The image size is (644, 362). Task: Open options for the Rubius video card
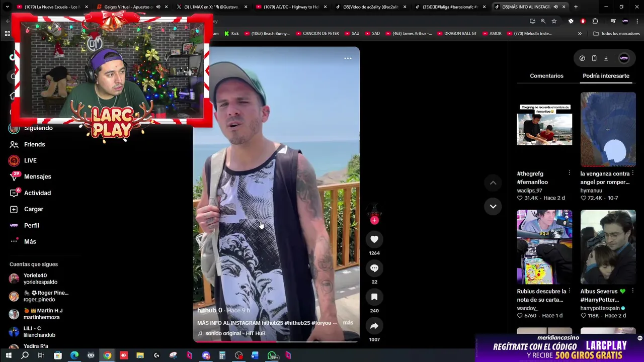[569, 291]
